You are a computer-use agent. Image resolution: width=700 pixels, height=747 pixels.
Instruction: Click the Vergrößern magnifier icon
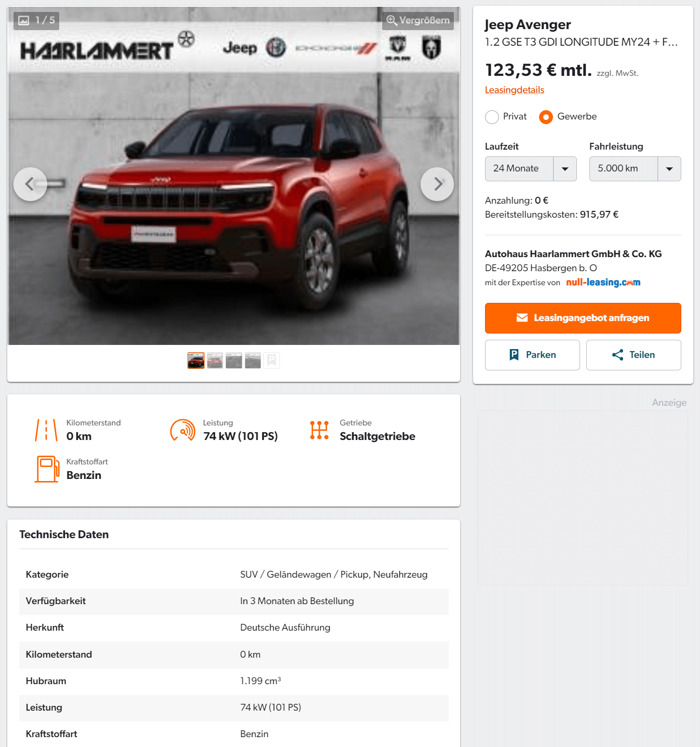pos(392,20)
